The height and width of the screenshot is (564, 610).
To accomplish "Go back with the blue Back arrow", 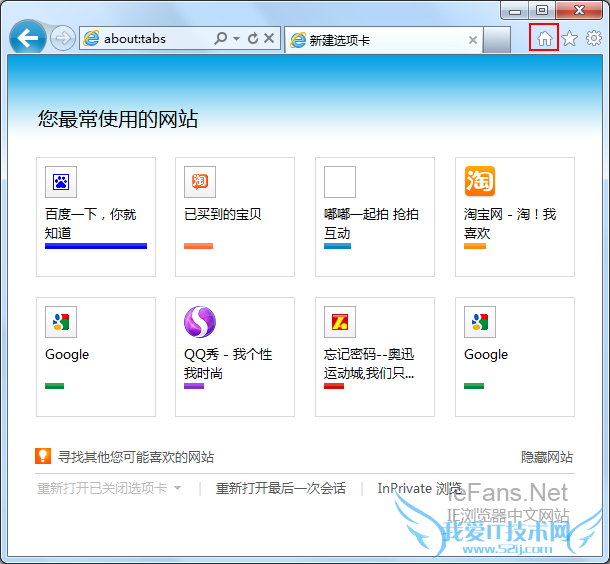I will click(x=27, y=38).
